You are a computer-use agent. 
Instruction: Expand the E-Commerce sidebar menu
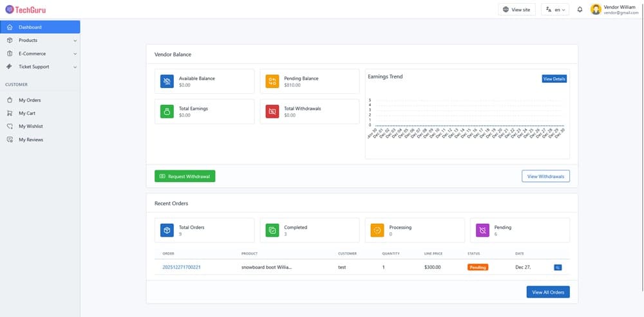(40, 54)
